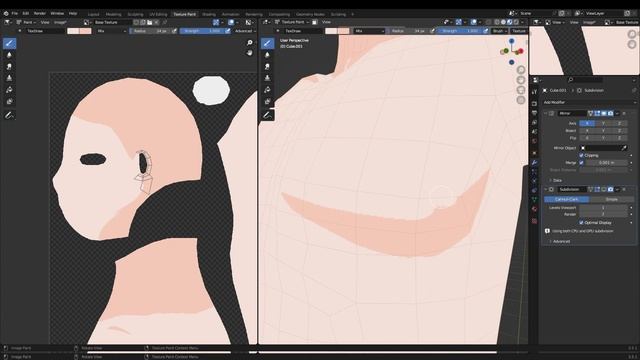640x360 pixels.
Task: Select the Fill tool in 3D viewport
Action: click(x=267, y=89)
